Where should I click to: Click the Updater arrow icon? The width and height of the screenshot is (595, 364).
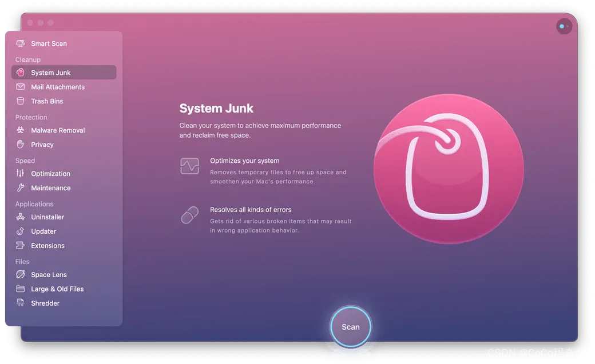coord(21,231)
